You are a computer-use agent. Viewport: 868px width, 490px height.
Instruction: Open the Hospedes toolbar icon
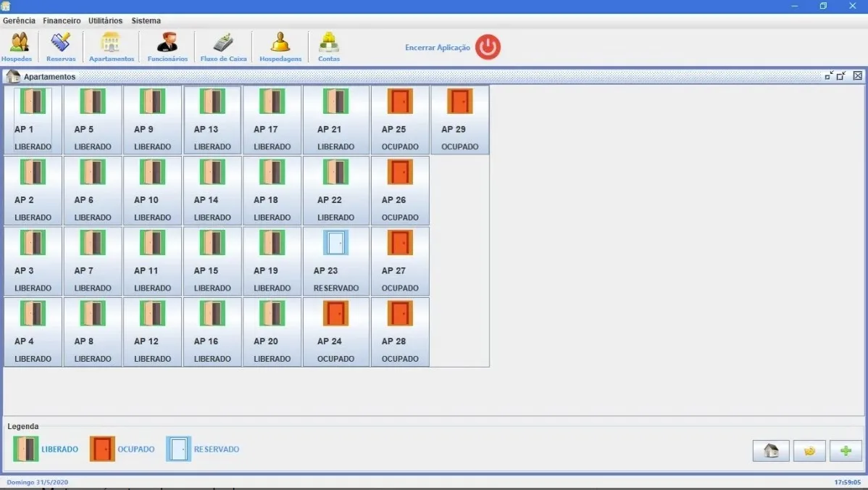(17, 47)
